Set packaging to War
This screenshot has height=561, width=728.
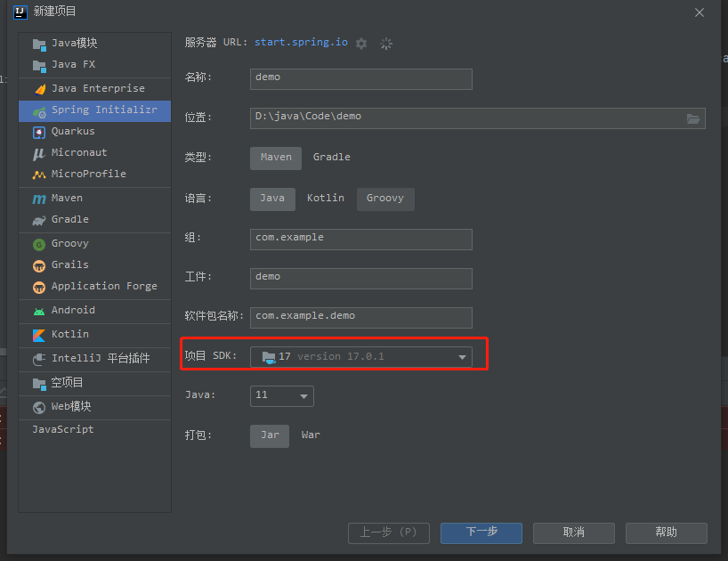(x=311, y=435)
